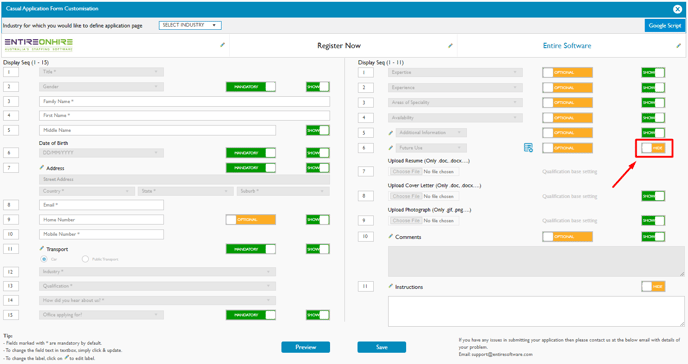Click the Save button
Screen dimensions: 688x364
click(x=382, y=347)
